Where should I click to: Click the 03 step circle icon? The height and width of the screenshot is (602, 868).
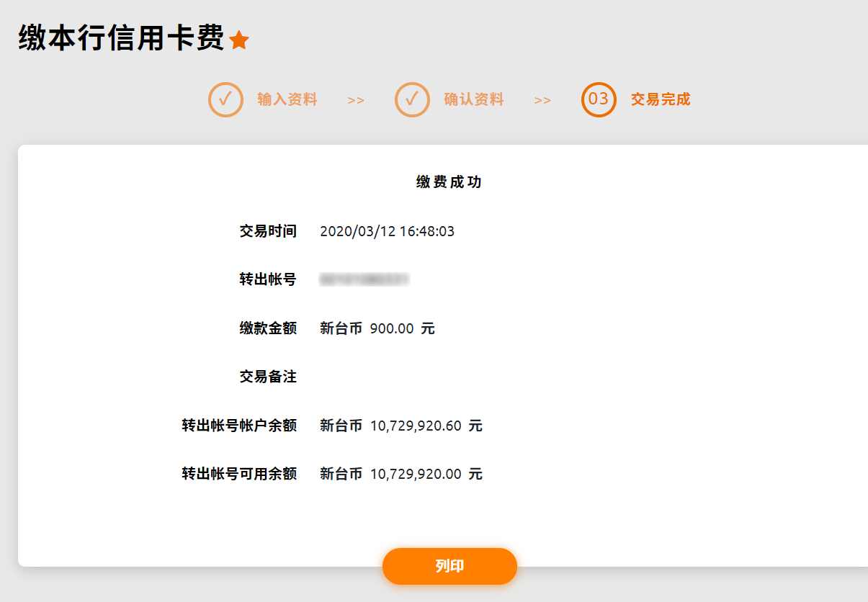point(599,99)
